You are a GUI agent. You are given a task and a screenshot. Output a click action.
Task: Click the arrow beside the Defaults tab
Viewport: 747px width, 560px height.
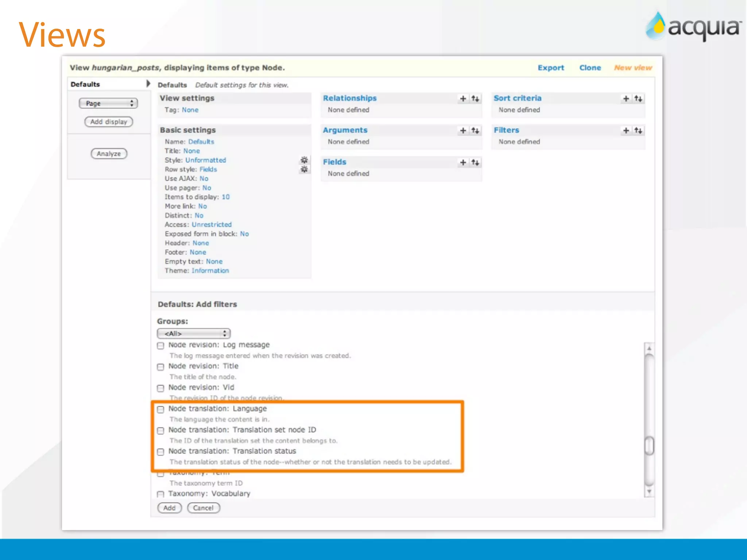point(148,83)
